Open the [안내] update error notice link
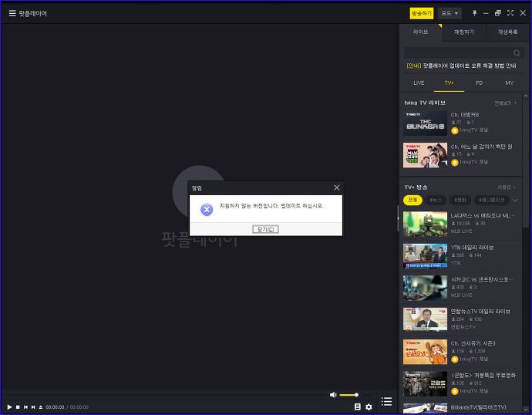 coord(461,66)
